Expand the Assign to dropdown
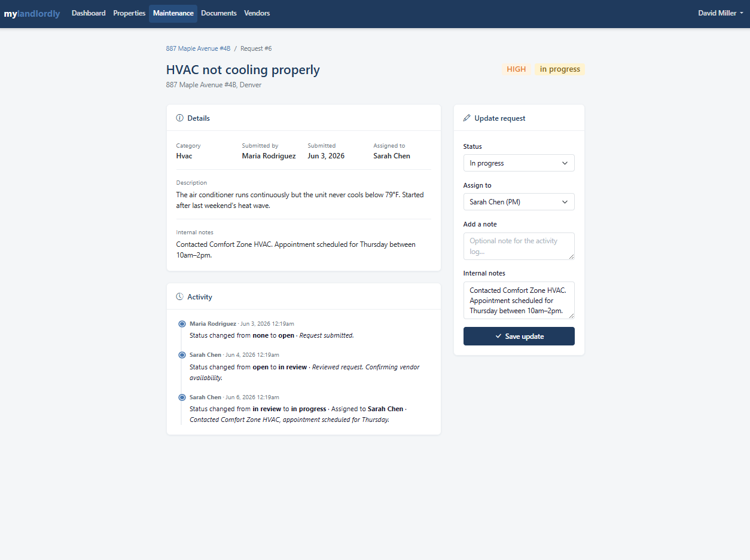 tap(519, 202)
